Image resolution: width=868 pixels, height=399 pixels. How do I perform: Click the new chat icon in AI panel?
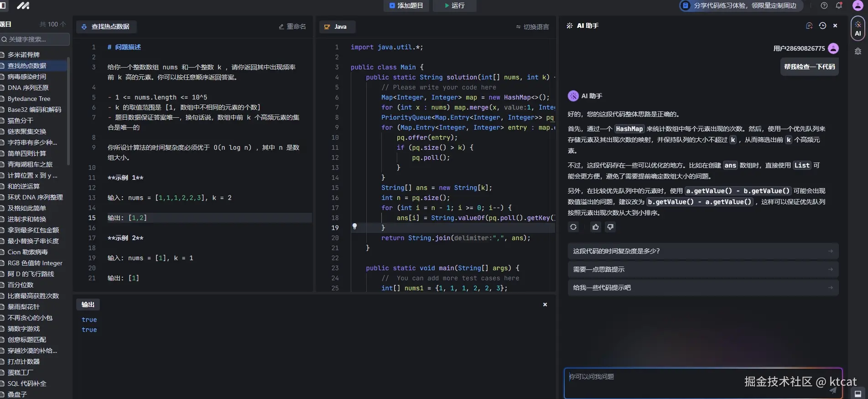pos(809,26)
